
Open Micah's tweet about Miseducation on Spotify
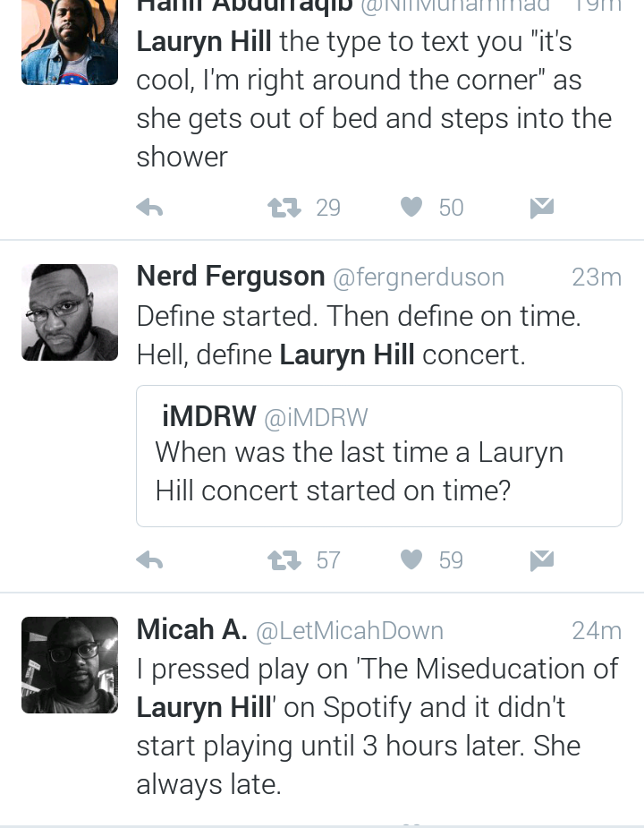tap(377, 726)
